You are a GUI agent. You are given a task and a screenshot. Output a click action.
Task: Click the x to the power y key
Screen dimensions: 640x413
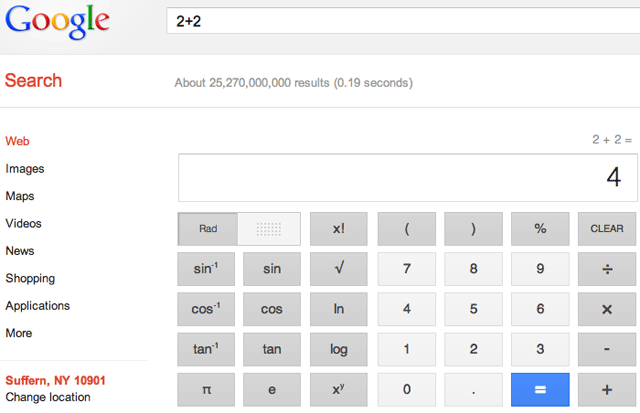[338, 389]
